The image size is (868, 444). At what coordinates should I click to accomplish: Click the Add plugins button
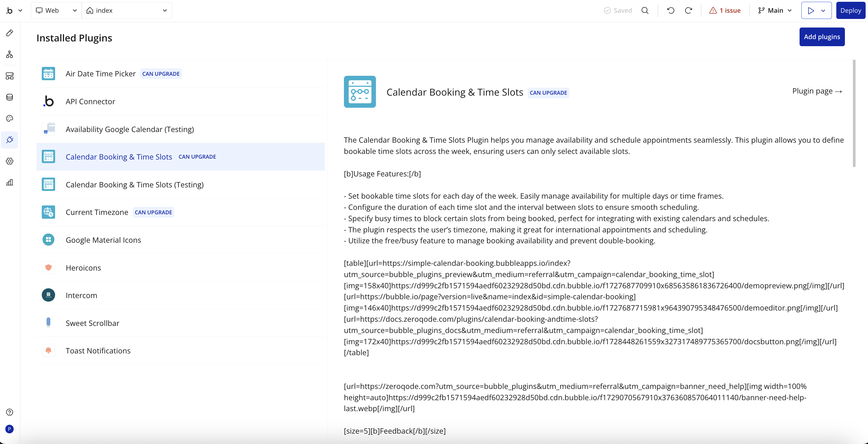coord(821,37)
